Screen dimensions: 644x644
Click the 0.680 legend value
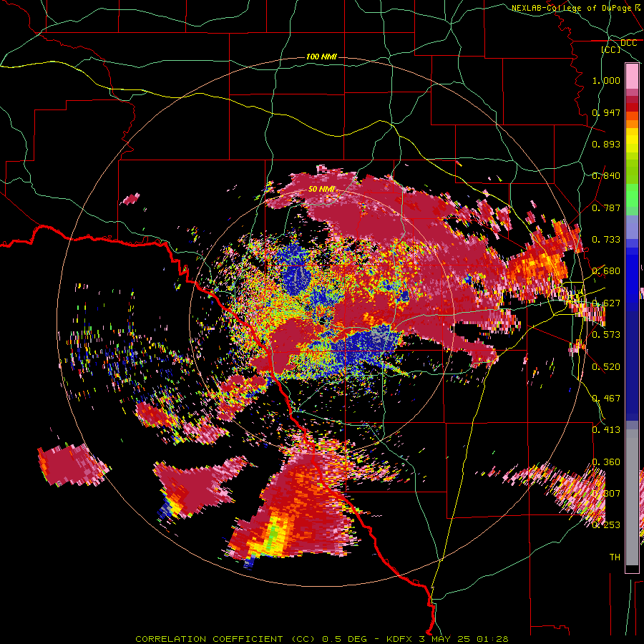(x=606, y=271)
